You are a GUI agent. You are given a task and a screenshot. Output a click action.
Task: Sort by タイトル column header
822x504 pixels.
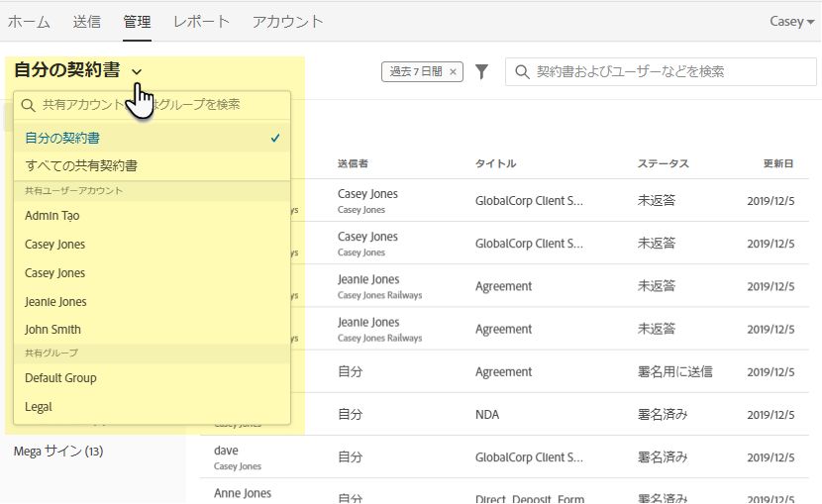click(x=495, y=163)
